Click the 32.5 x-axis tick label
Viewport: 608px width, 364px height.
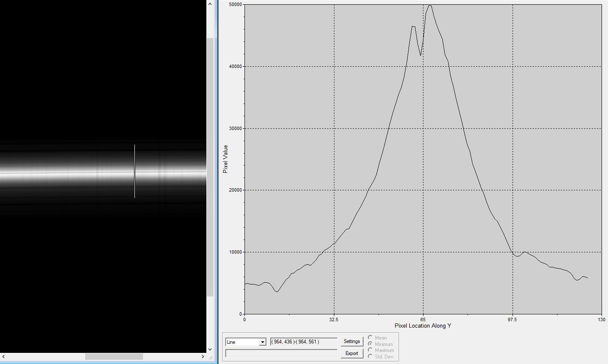click(x=334, y=320)
